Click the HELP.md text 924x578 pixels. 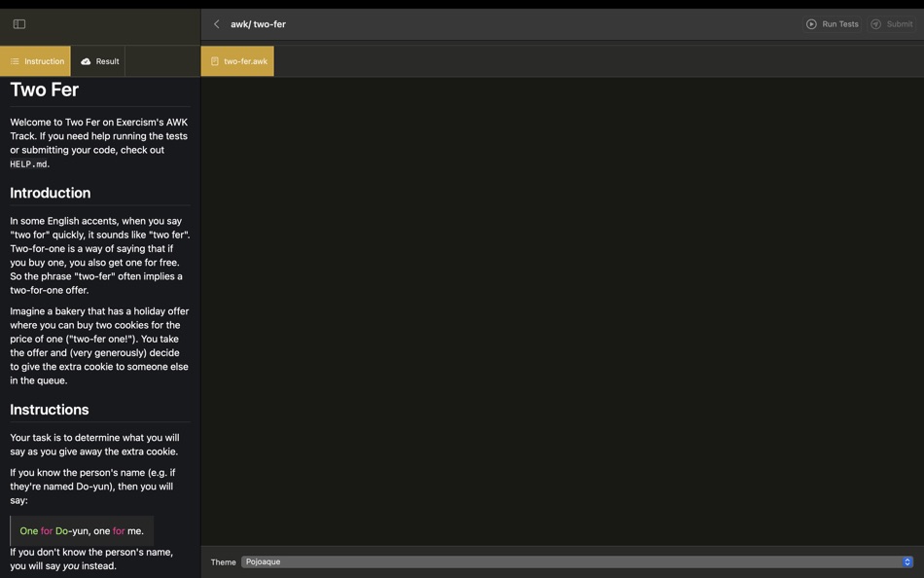(29, 164)
